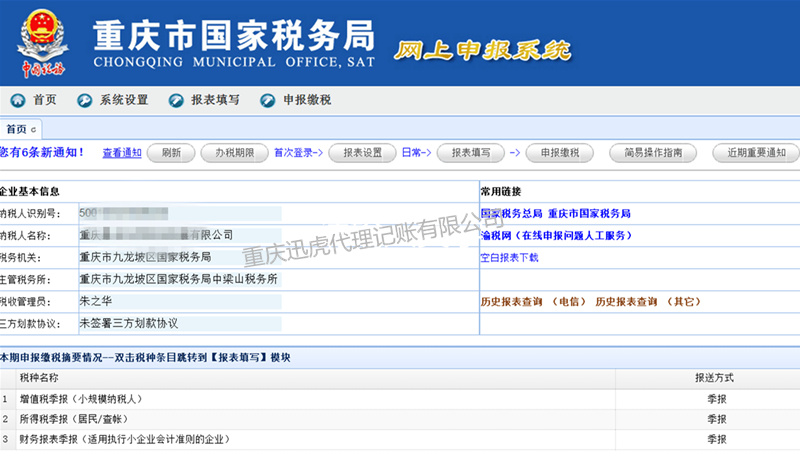Click row number 1 in tax table
Viewport: 800px width, 467px height.
(5, 399)
